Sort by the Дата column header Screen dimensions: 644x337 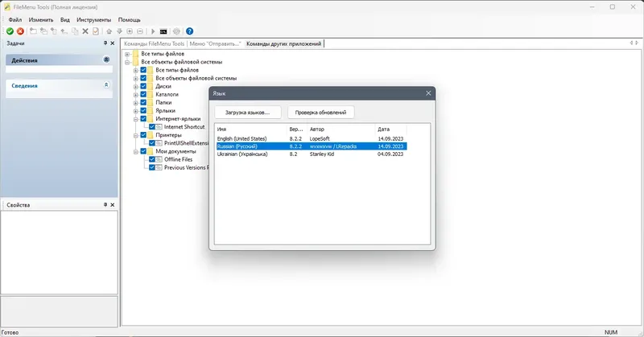click(391, 129)
